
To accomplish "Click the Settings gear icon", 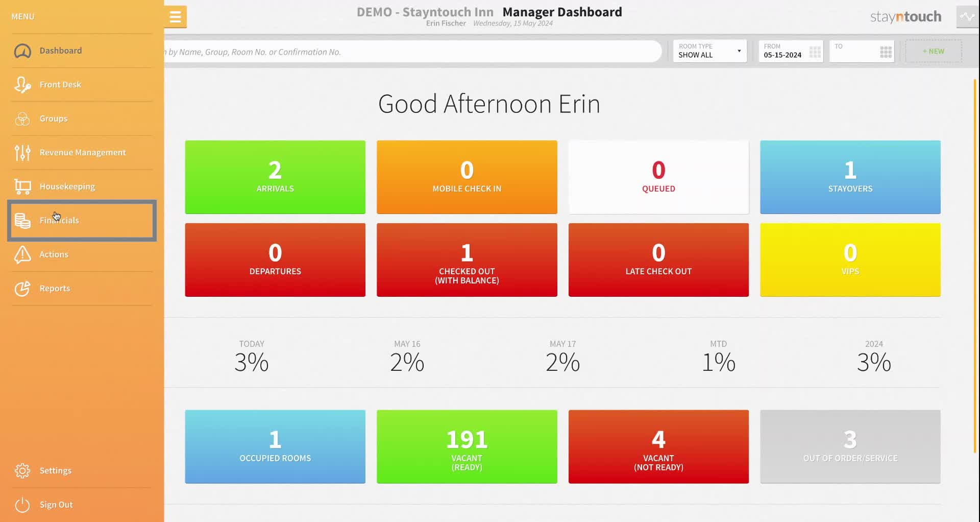I will pos(22,470).
